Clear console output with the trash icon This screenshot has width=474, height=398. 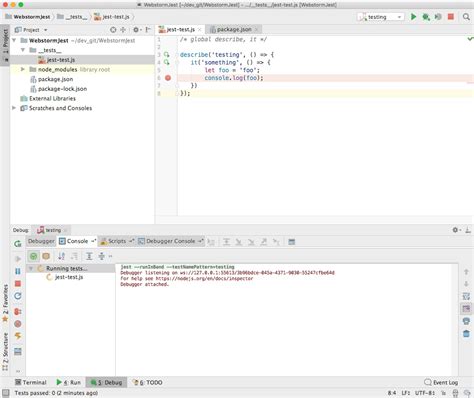[x=466, y=334]
